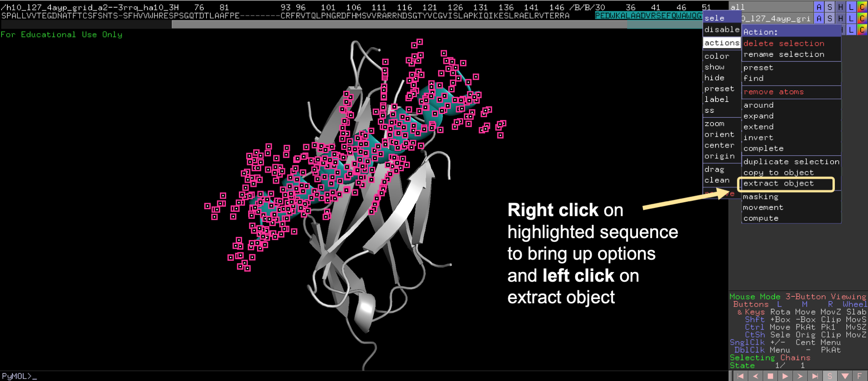868x381 pixels.
Task: Step back one frame in playback controls
Action: 755,376
